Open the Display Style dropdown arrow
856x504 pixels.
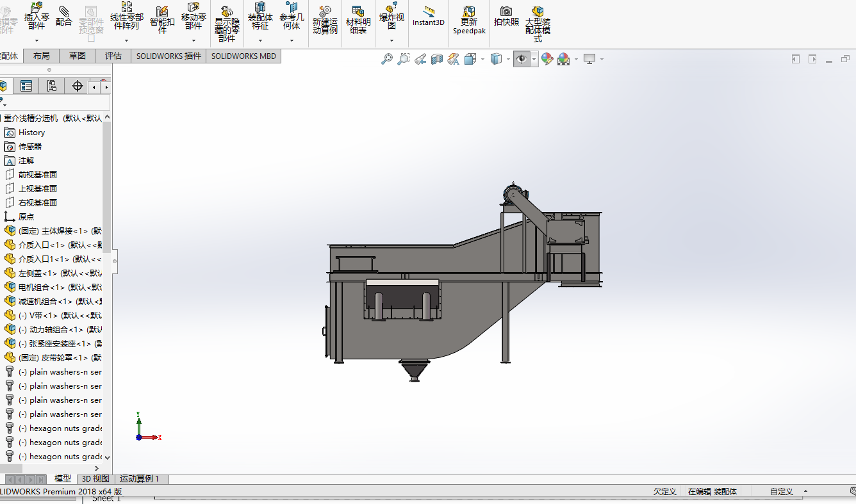pos(508,59)
